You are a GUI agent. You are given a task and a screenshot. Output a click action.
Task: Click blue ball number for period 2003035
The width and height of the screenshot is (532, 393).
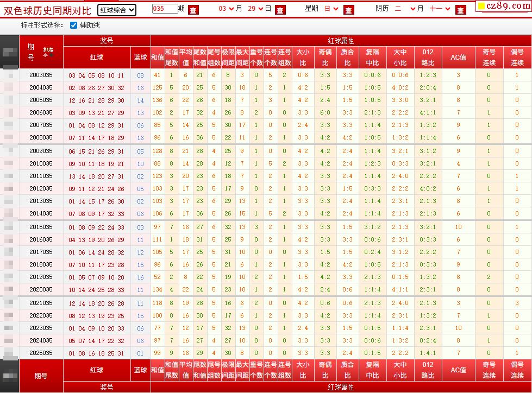tap(141, 75)
